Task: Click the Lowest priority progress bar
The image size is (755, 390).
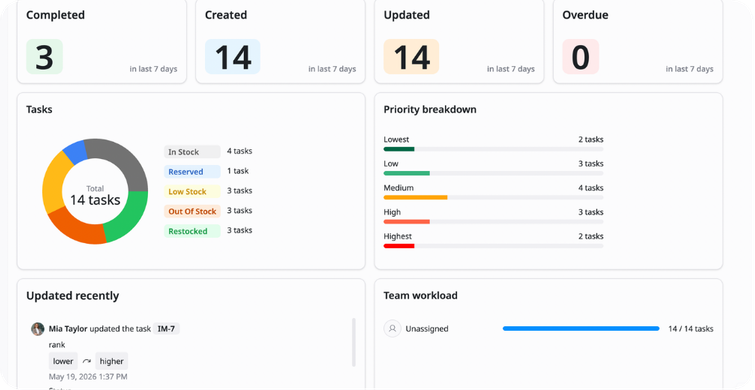Action: tap(493, 149)
